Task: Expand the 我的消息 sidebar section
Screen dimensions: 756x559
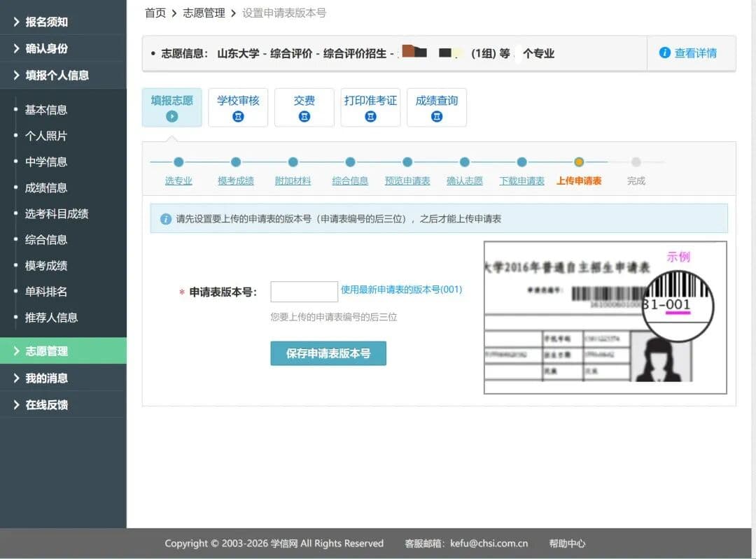Action: tap(63, 378)
